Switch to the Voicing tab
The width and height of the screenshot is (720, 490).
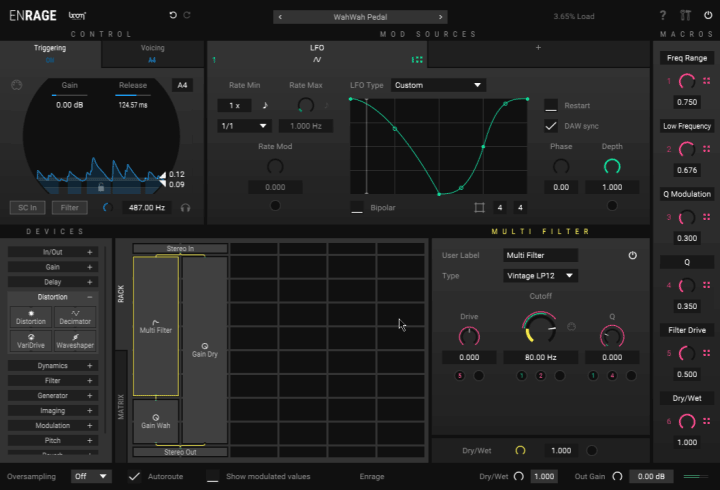pos(152,53)
